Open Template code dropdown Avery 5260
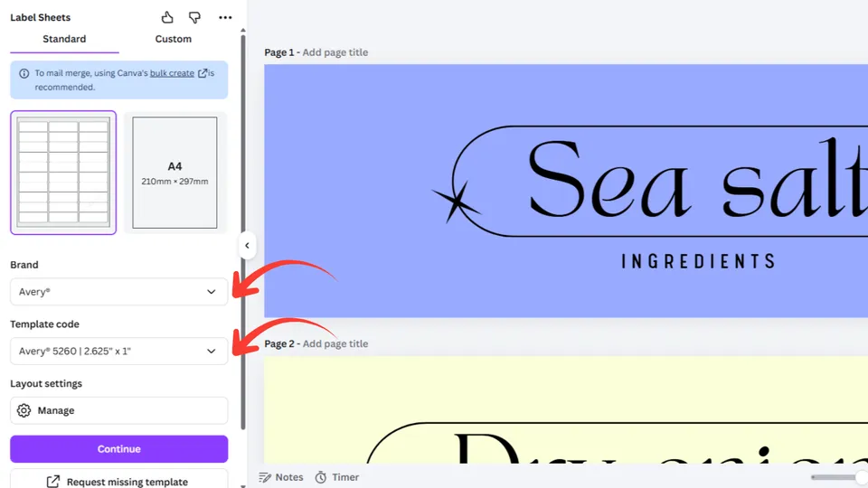868x488 pixels. (119, 351)
